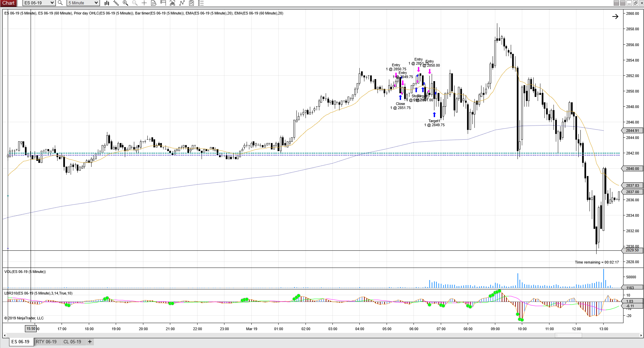Click the 2829.50 price marker
This screenshot has height=348, width=644.
point(632,250)
